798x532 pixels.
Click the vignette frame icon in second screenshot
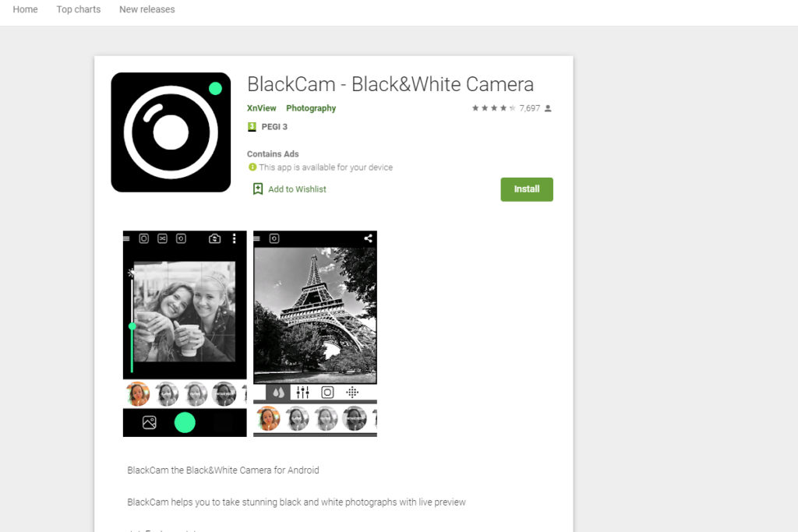coord(327,392)
